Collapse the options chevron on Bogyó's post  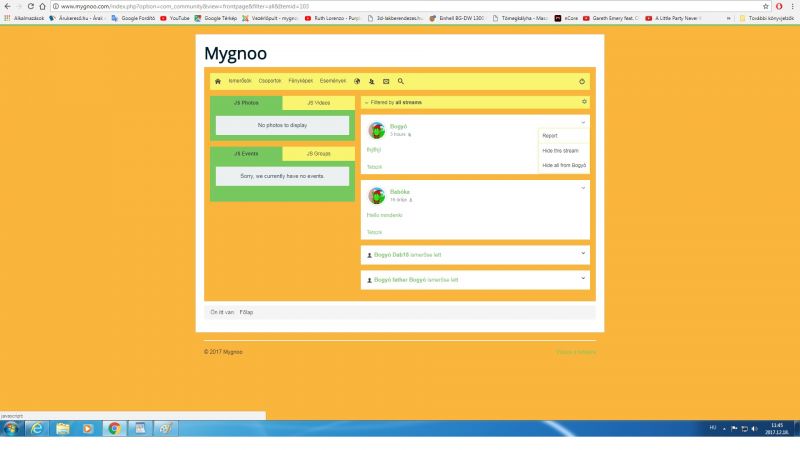[x=583, y=122]
